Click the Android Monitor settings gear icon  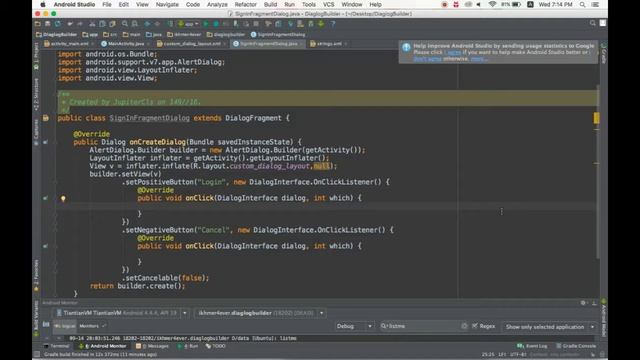coord(583,303)
